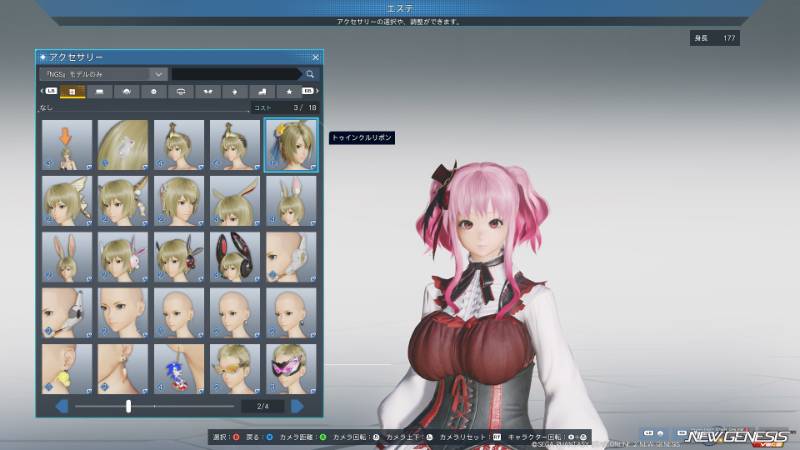The width and height of the screenshot is (800, 450).
Task: Click the RB next-category indicator
Action: click(x=308, y=91)
